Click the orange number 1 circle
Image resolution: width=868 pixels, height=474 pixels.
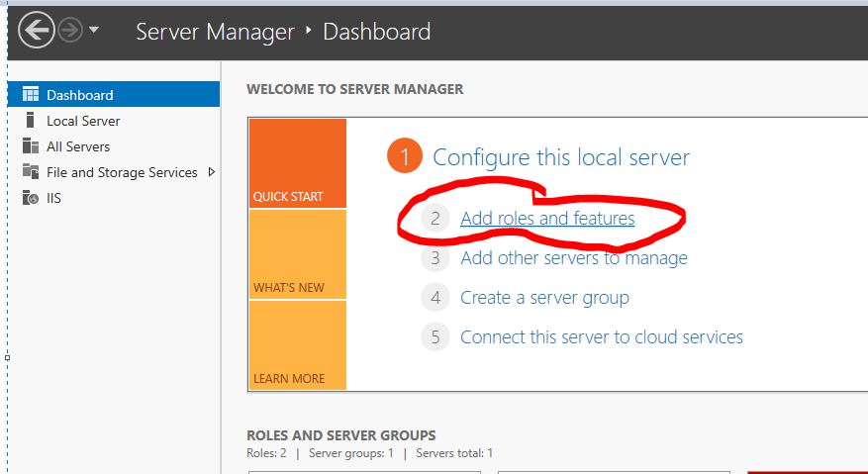pyautogui.click(x=404, y=157)
